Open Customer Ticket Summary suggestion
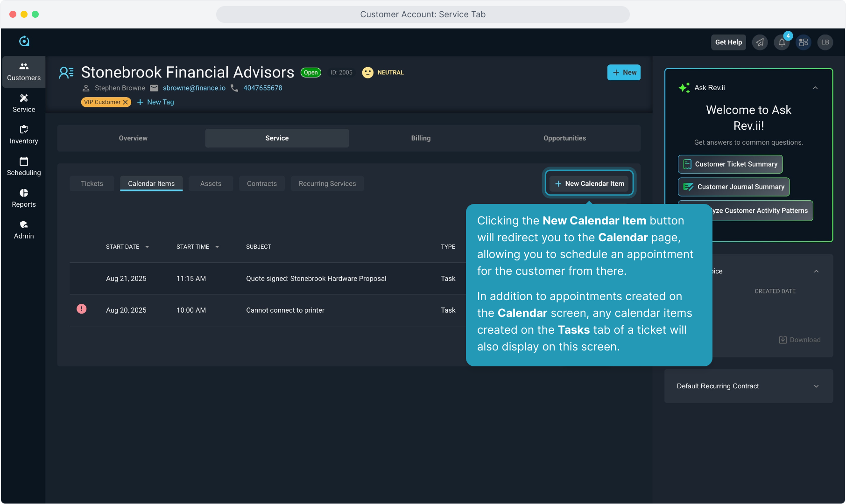Viewport: 846px width, 504px height. 730,164
